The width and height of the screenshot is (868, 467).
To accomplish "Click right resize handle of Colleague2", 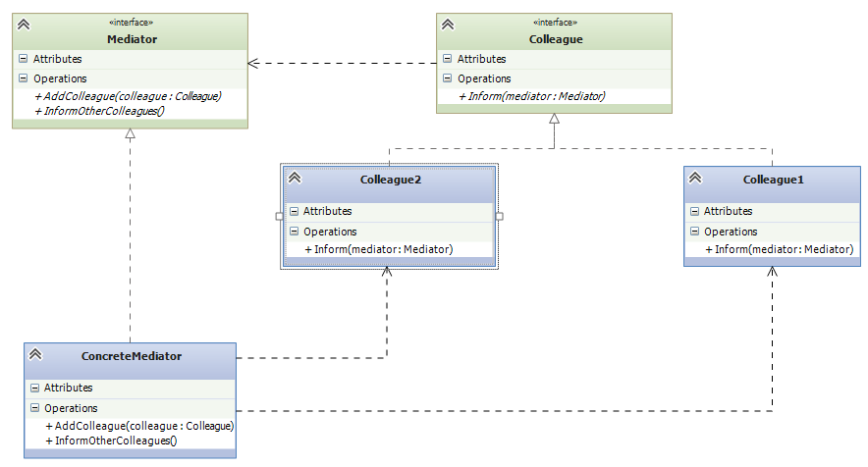I will 499,215.
